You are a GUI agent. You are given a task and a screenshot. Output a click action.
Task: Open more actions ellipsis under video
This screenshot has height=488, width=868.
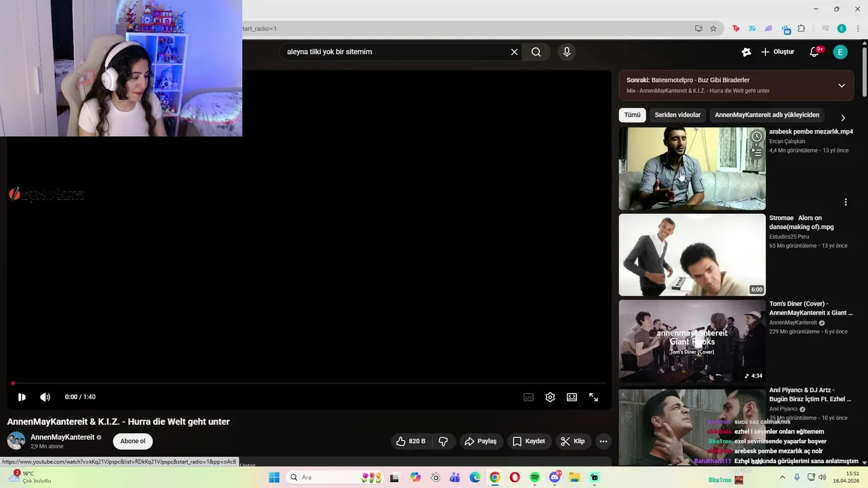[x=603, y=441]
